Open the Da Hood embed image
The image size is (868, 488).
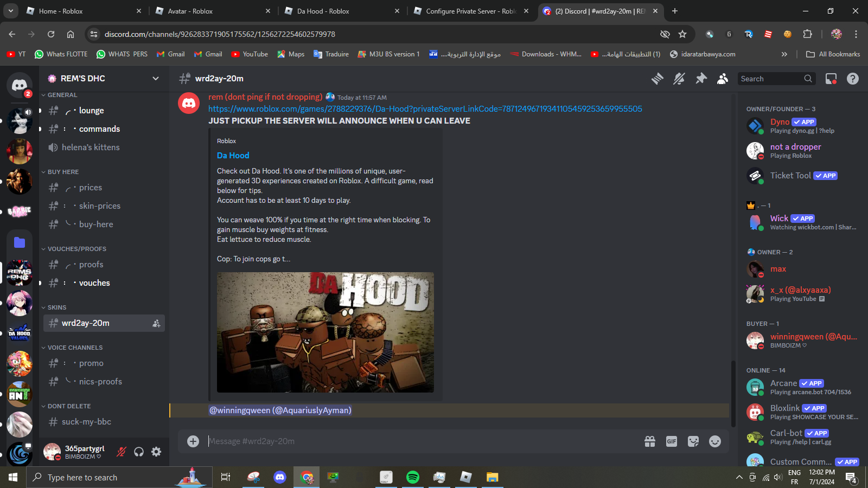click(325, 332)
